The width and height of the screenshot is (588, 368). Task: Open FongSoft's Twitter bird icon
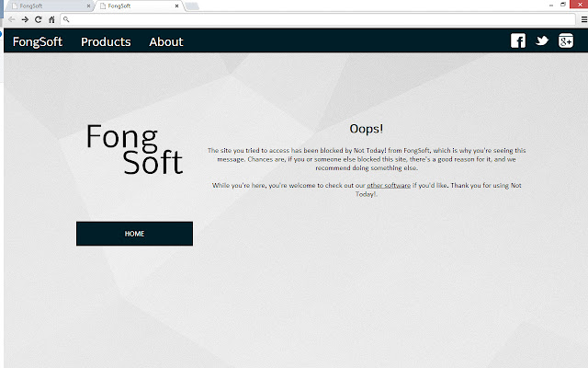tap(542, 40)
